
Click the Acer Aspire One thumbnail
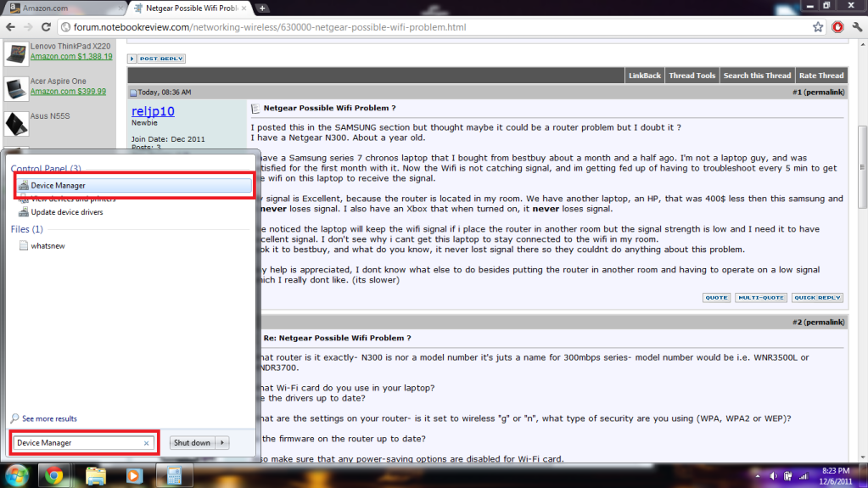point(16,88)
